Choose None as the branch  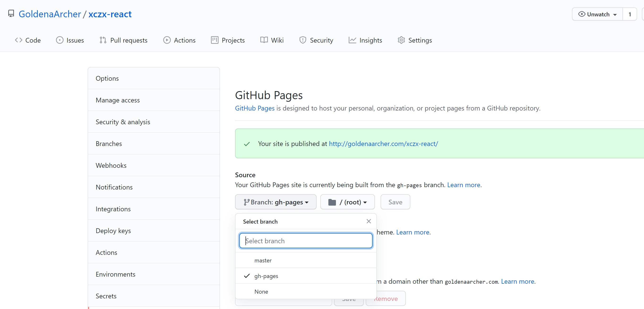tap(306, 291)
